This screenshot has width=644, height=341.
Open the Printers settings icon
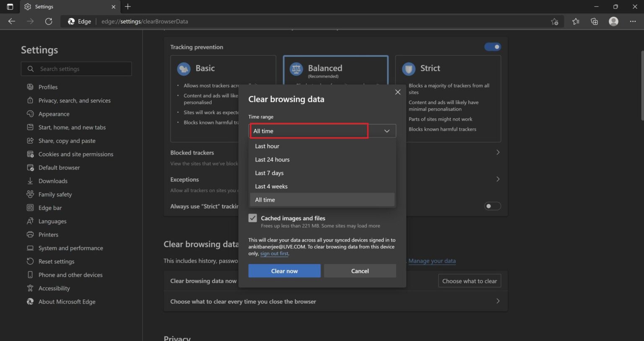coord(30,234)
